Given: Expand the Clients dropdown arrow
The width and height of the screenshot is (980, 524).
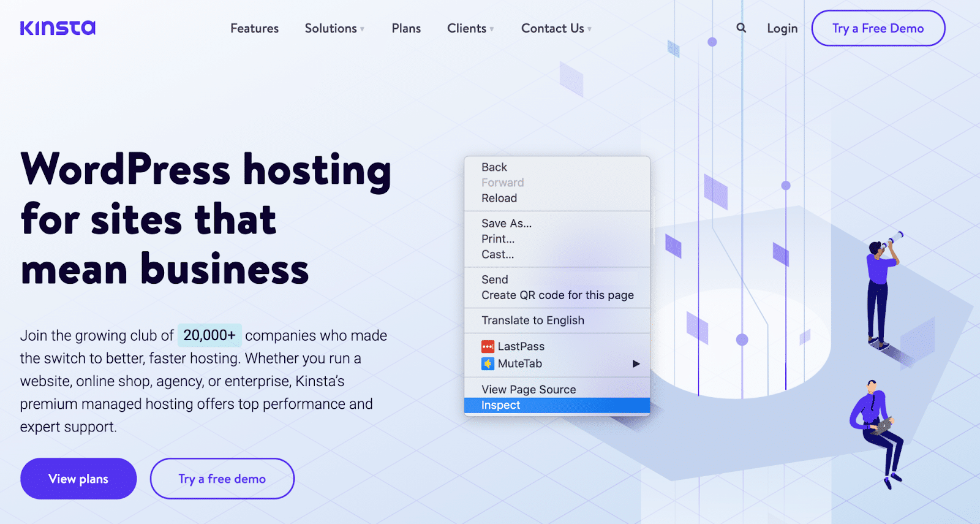Looking at the screenshot, I should 491,29.
